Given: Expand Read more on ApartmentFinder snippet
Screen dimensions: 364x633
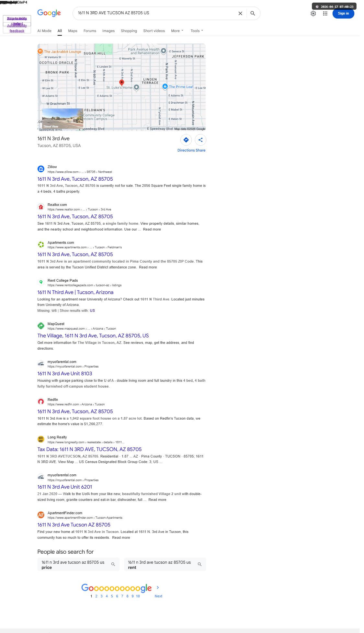Looking at the screenshot, I should (121, 537).
